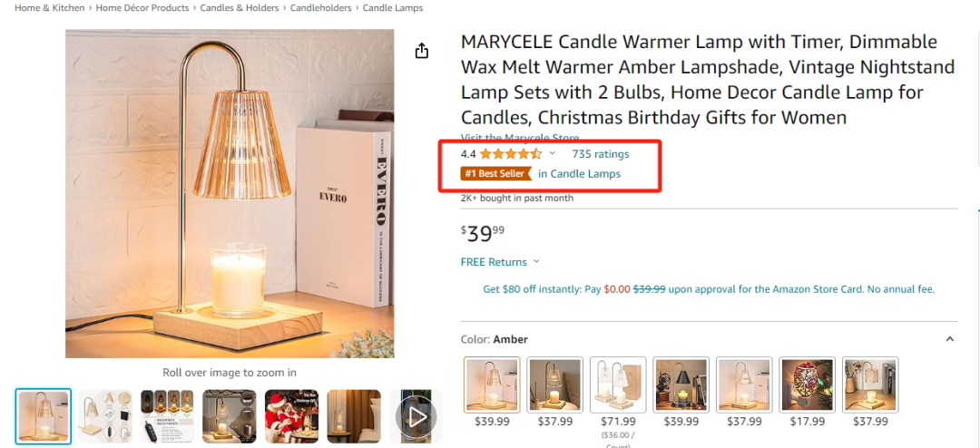Select the Amber color swatch at $39.99
Image resolution: width=980 pixels, height=448 pixels.
point(492,385)
